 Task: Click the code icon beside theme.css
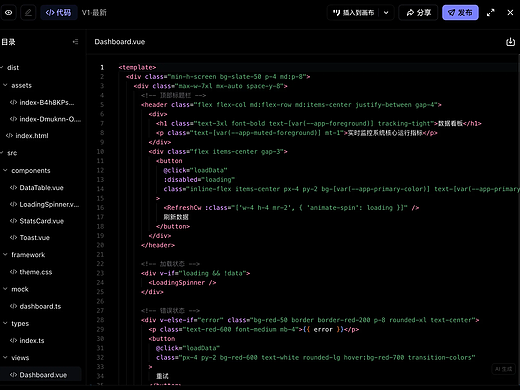13,272
